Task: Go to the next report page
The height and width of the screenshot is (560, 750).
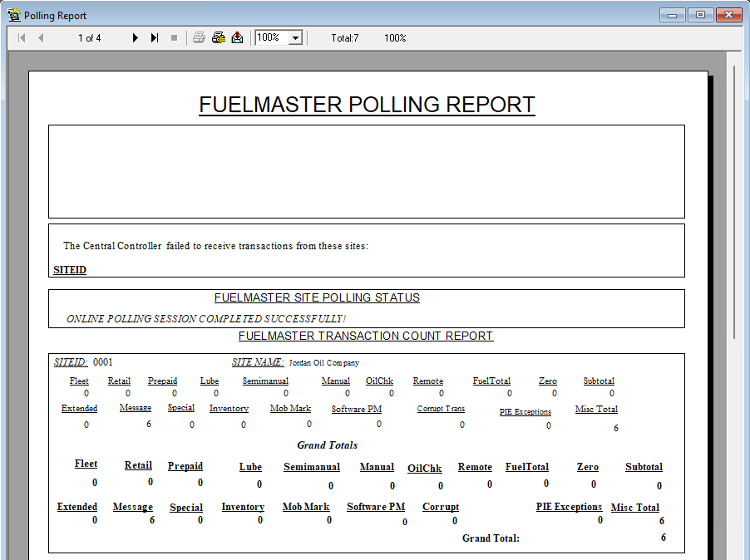Action: coord(135,37)
